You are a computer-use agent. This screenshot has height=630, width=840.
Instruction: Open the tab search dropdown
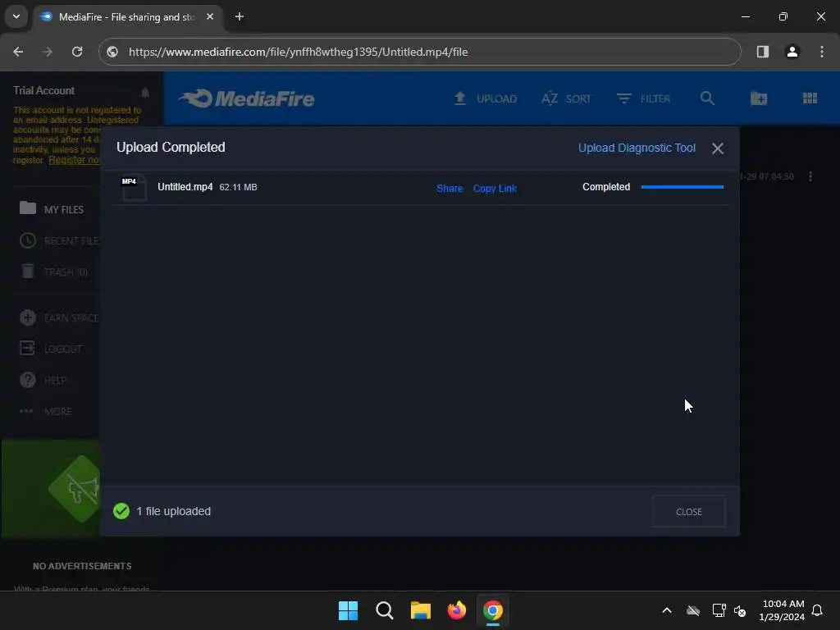(16, 16)
